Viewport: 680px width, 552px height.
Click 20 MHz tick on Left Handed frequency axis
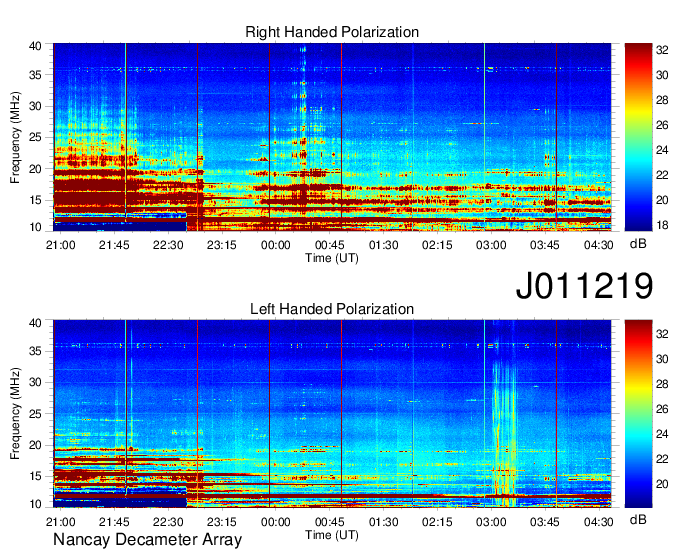click(35, 445)
